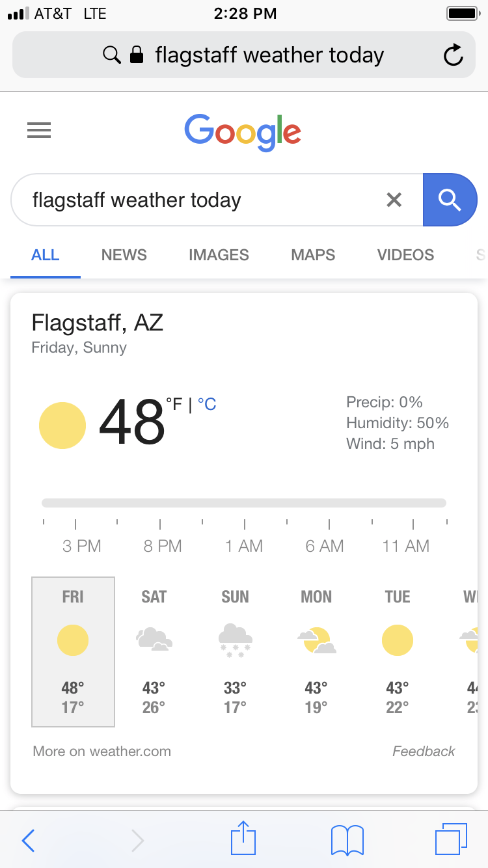The width and height of the screenshot is (488, 868).
Task: Tap the blue search magnifier button
Action: 450,200
